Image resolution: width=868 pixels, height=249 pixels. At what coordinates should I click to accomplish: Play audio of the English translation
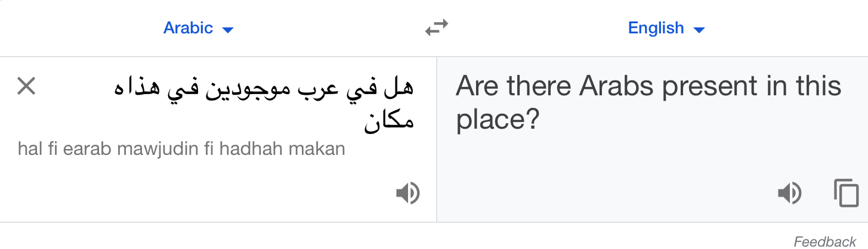click(x=790, y=194)
